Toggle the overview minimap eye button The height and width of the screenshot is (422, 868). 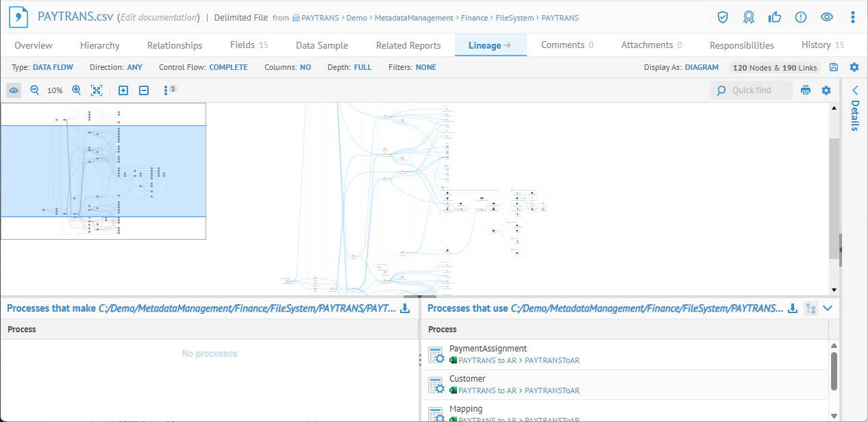point(14,90)
